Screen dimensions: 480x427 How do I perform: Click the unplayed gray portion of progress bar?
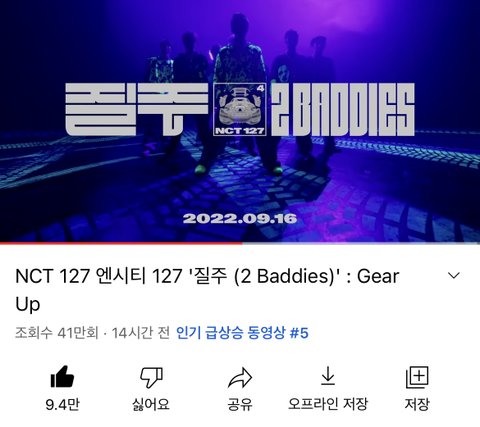point(361,243)
